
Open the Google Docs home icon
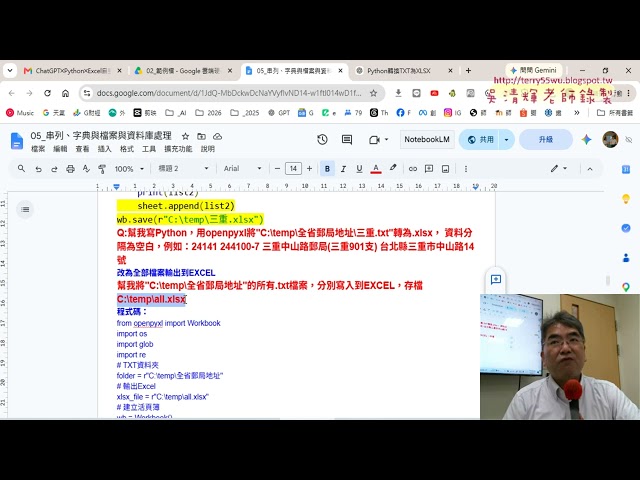[17, 141]
